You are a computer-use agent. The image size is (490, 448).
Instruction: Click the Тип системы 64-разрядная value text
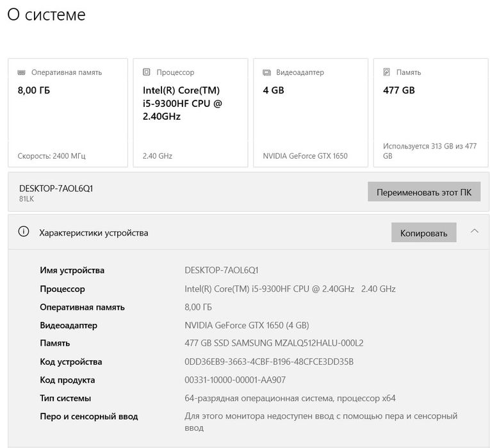(x=290, y=398)
